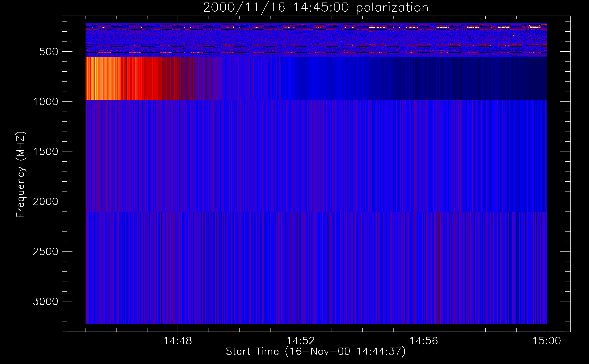
Task: Click the 2000 frequency tick label
Action: (x=46, y=201)
